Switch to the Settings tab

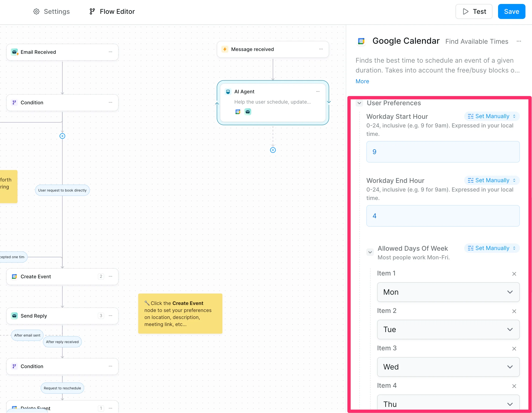click(x=51, y=11)
